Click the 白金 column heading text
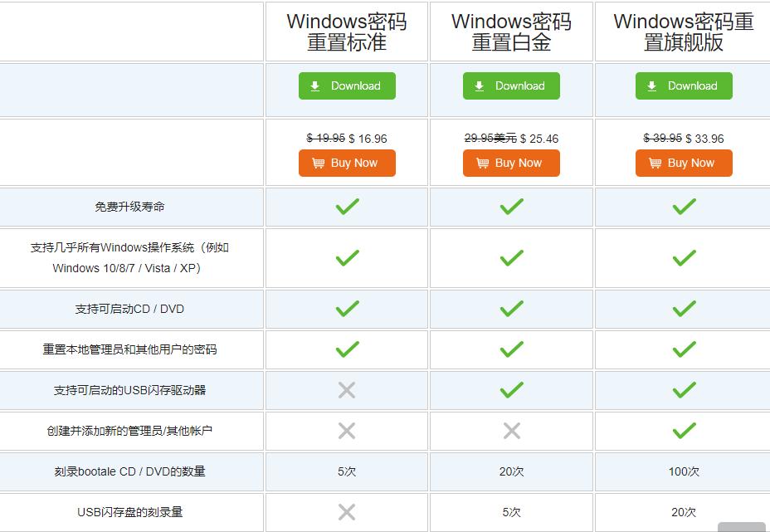Screen dimensions: 770x532 [x=511, y=32]
